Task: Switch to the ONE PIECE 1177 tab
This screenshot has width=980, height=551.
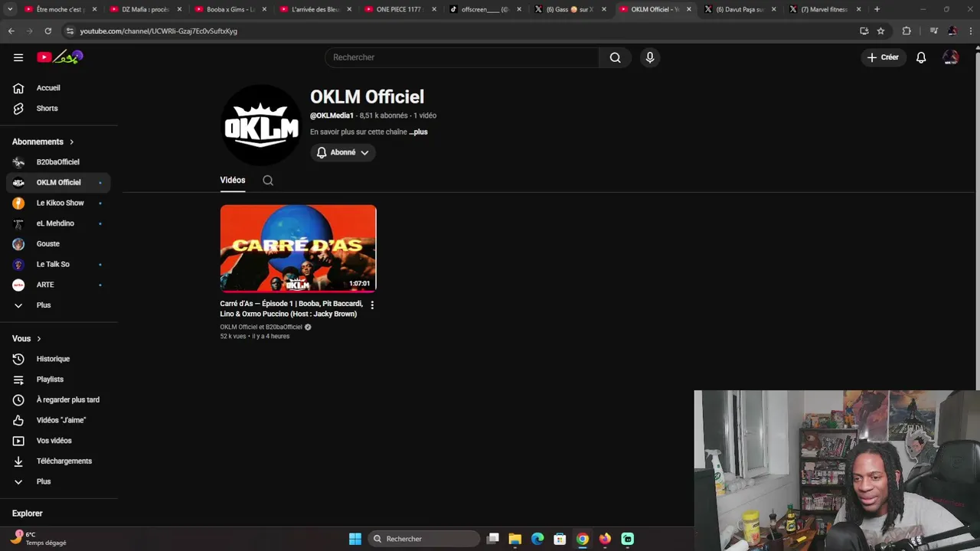Action: (x=399, y=9)
